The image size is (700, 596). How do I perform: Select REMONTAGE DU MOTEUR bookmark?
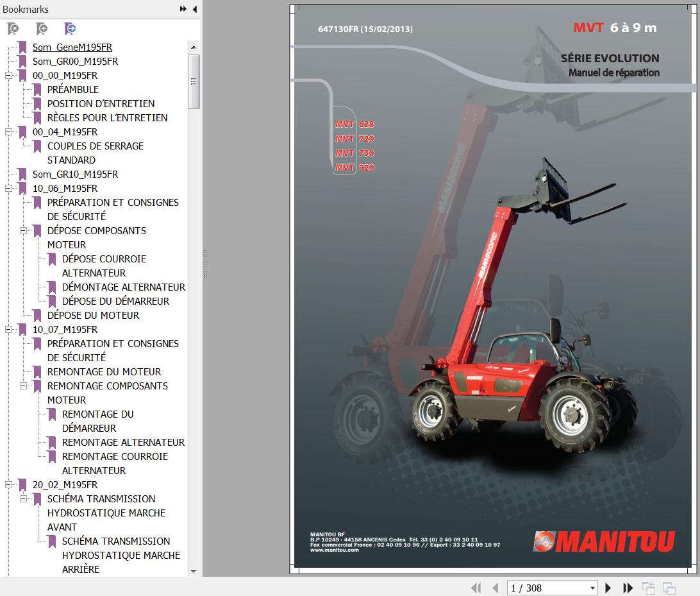pos(104,371)
